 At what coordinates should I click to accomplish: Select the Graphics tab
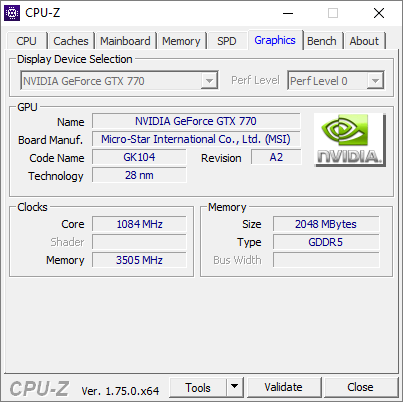coord(275,40)
